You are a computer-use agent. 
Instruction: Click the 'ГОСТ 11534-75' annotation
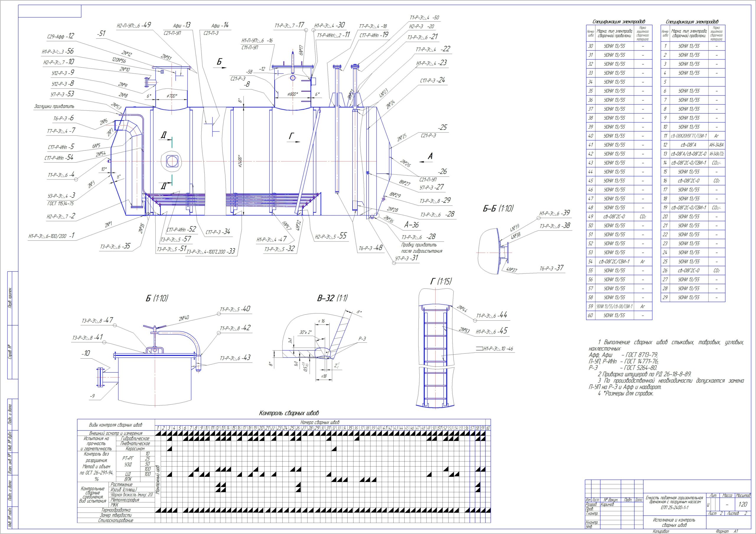61,203
